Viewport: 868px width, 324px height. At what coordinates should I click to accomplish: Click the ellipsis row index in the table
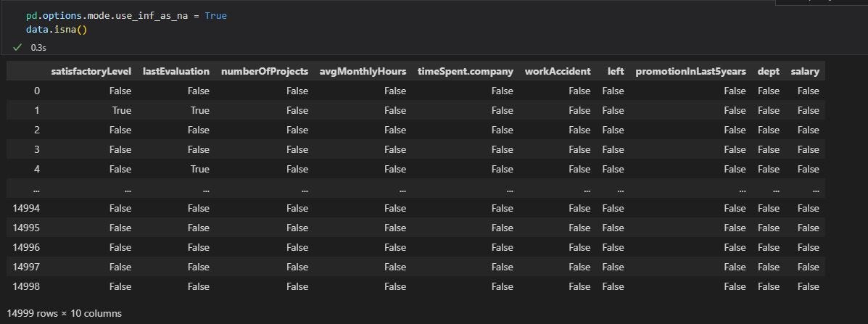point(36,190)
